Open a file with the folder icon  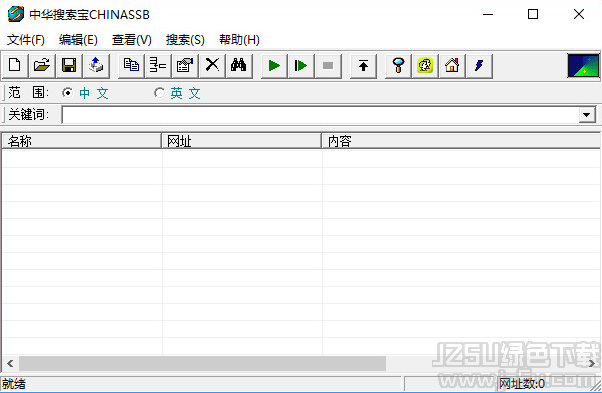(x=41, y=66)
